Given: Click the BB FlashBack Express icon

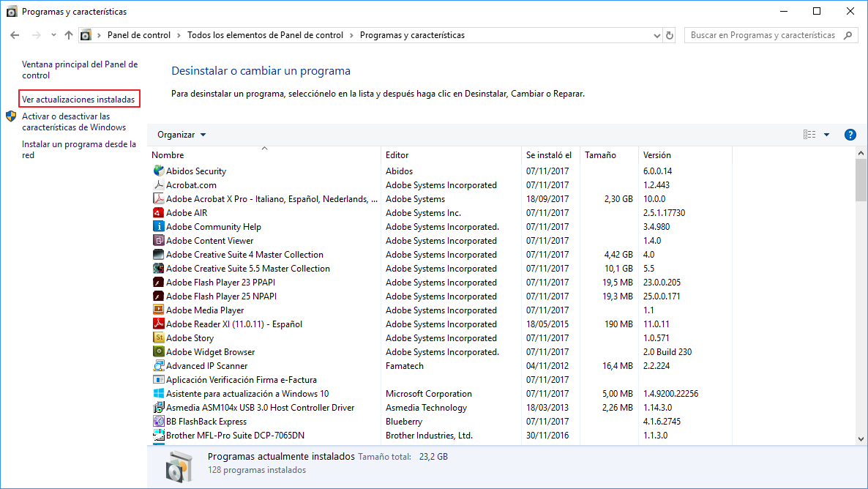Looking at the screenshot, I should point(158,421).
